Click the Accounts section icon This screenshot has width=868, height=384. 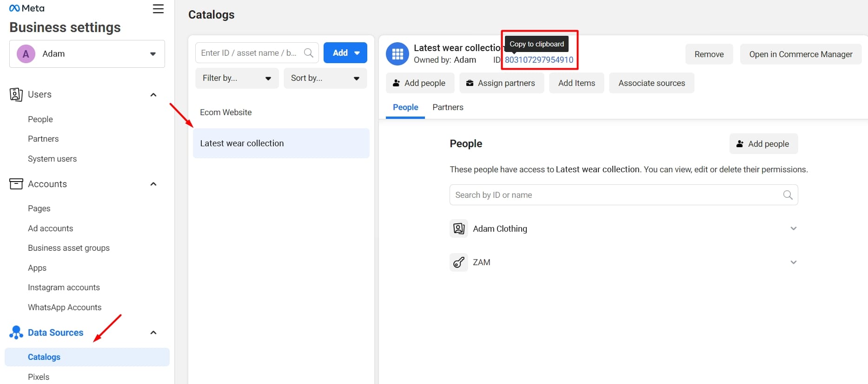point(16,184)
